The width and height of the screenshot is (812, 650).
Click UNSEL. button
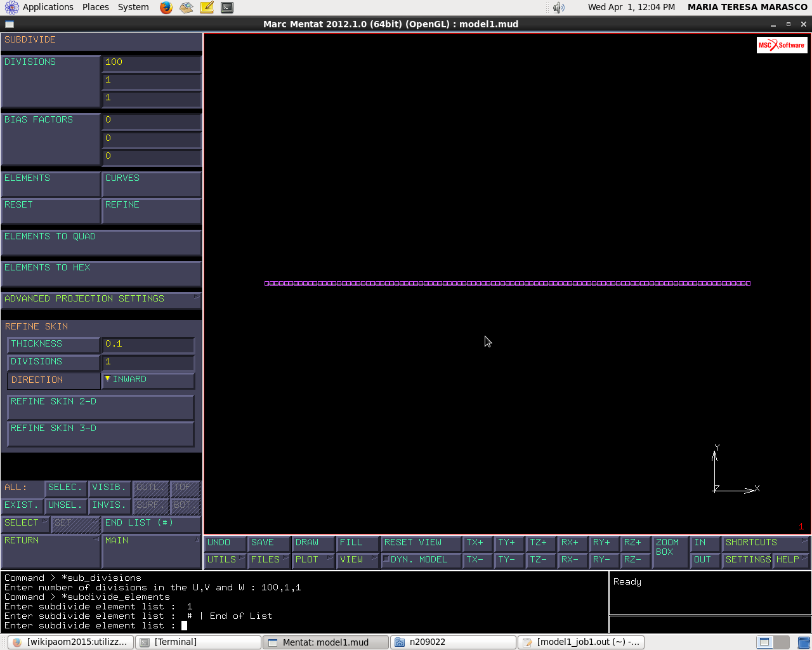[65, 505]
